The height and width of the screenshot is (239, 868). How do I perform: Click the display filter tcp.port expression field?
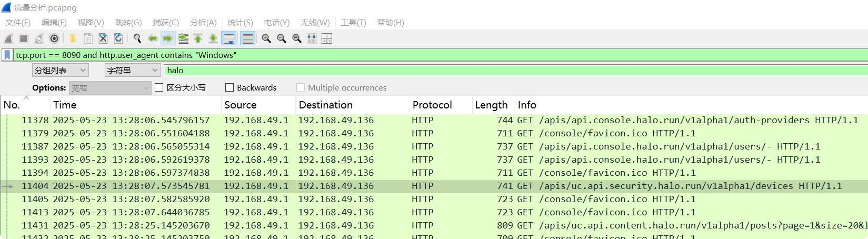(440, 55)
